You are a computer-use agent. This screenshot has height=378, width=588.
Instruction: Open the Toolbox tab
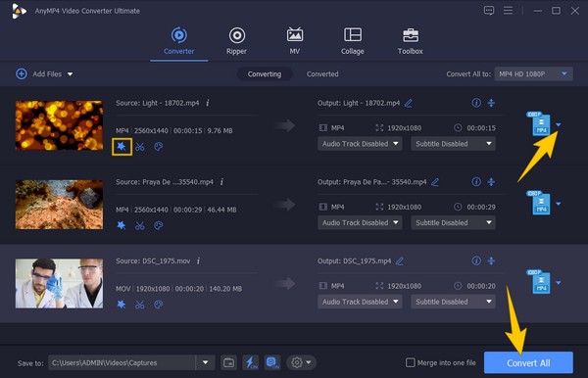point(411,41)
